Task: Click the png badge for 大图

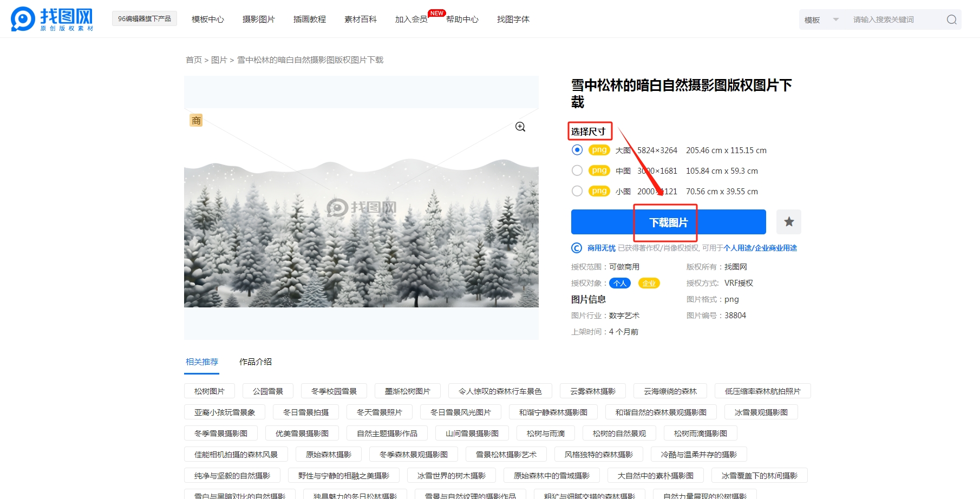Action: pos(599,150)
